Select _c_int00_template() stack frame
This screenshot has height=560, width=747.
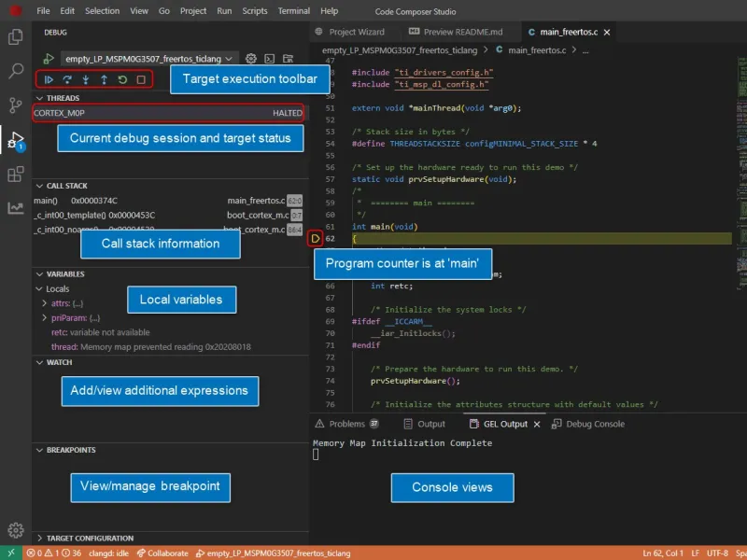pos(168,216)
